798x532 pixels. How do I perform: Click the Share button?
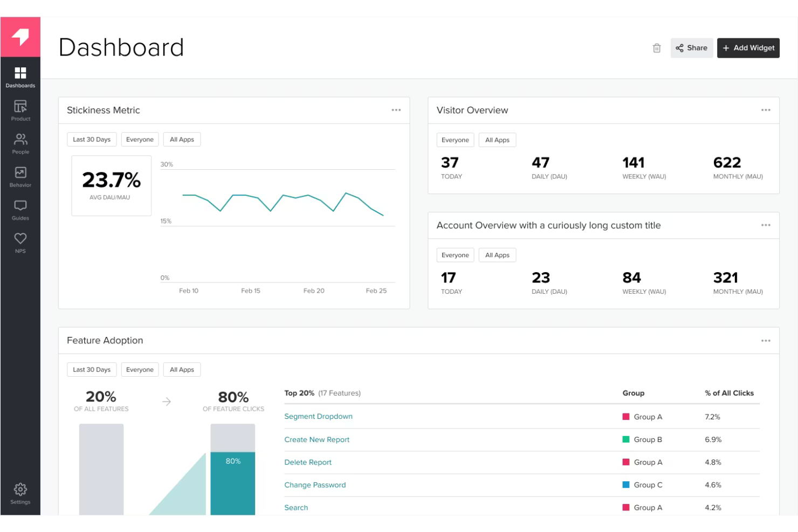[692, 48]
